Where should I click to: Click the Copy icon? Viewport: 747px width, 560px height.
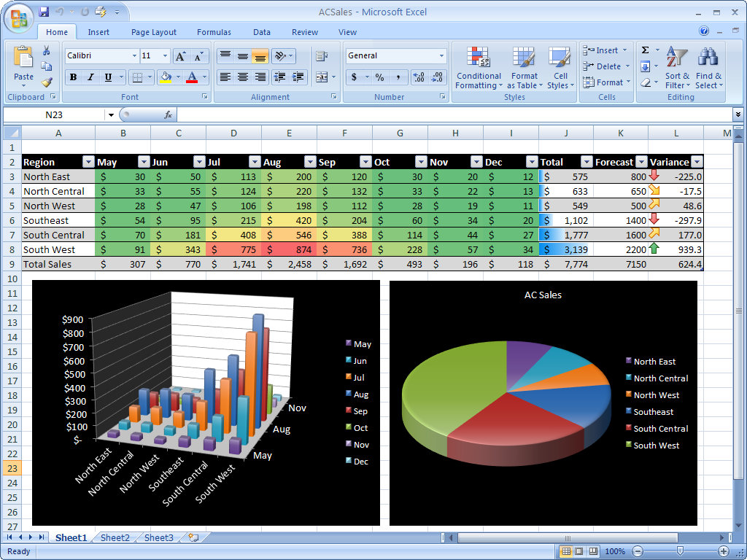47,66
